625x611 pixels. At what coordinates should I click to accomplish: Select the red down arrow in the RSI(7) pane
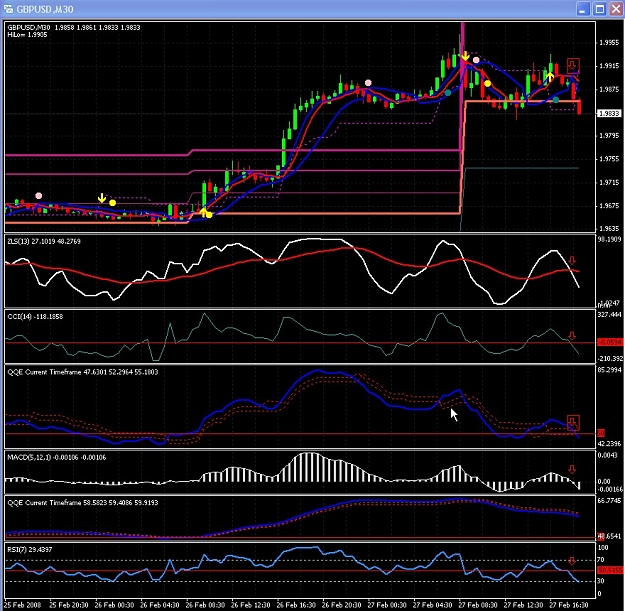(x=572, y=561)
